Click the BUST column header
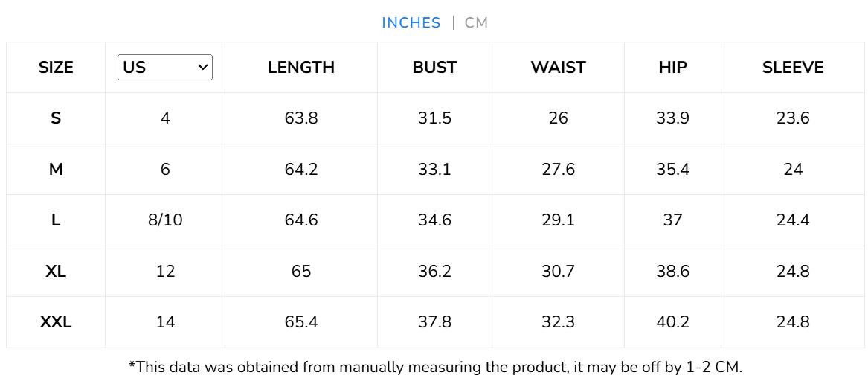The height and width of the screenshot is (384, 868). point(434,68)
